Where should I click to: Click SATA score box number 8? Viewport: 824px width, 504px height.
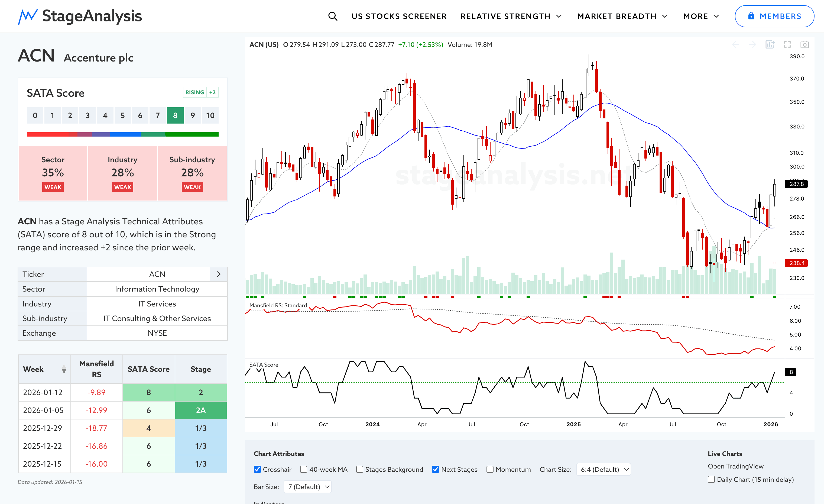coord(175,115)
